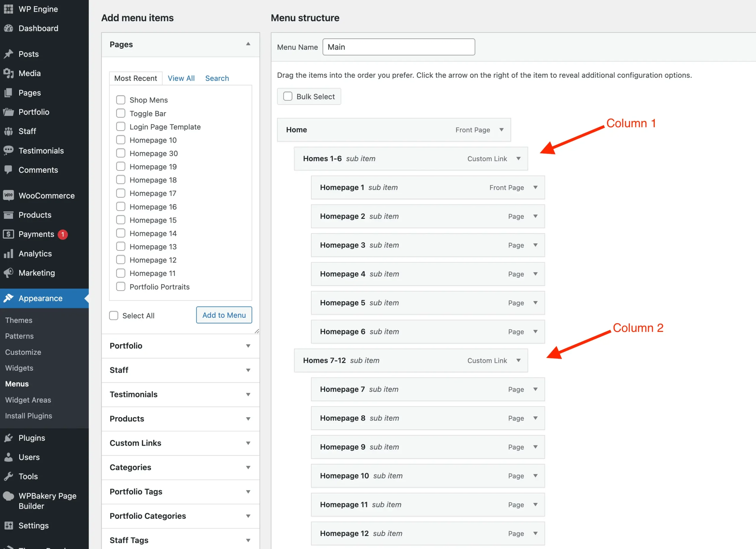Screen dimensions: 756x549
Task: Click the Analytics bar chart icon
Action: click(x=8, y=254)
